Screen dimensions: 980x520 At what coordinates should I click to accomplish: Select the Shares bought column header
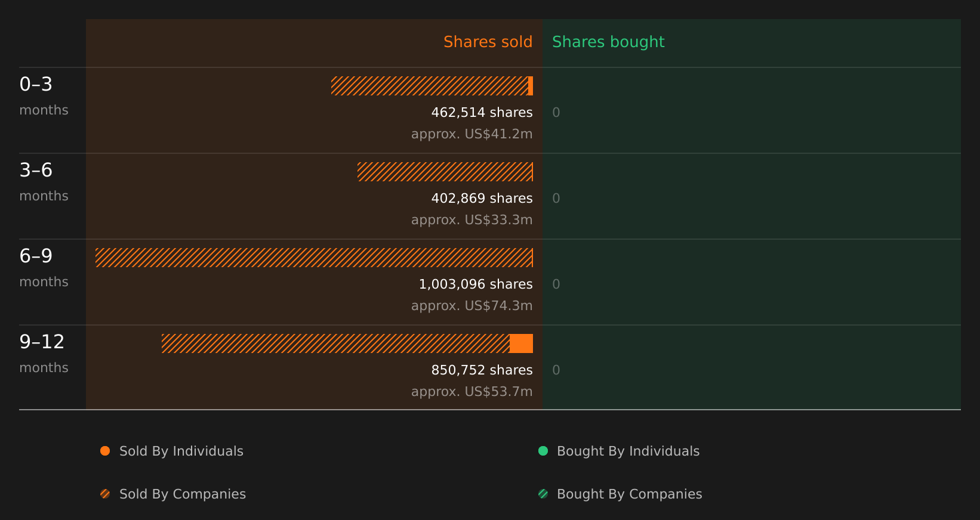(608, 42)
